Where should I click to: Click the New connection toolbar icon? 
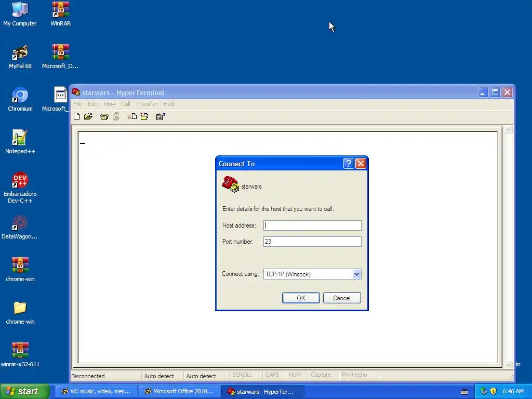(77, 116)
